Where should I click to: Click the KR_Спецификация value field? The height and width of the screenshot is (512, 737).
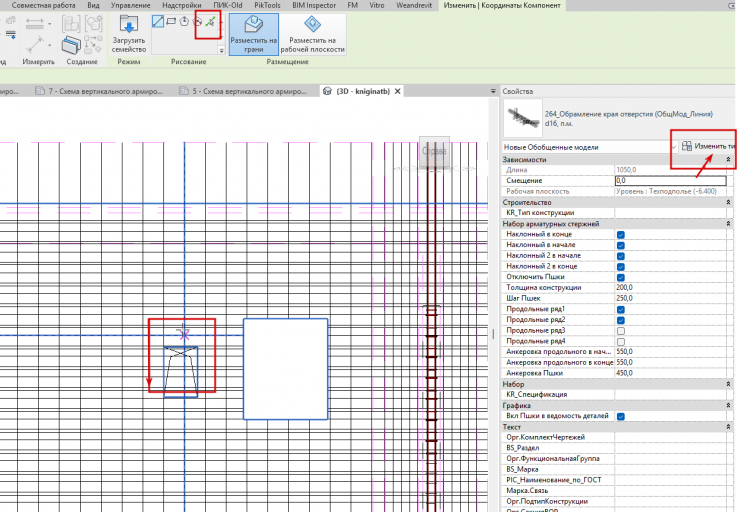pyautogui.click(x=671, y=395)
